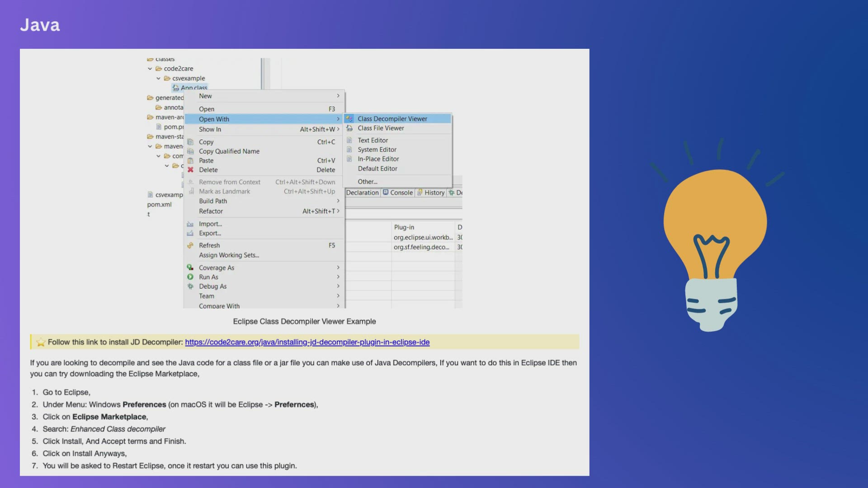Expand the Show In submenu arrow
Screen dimensions: 868x488
pos(338,129)
